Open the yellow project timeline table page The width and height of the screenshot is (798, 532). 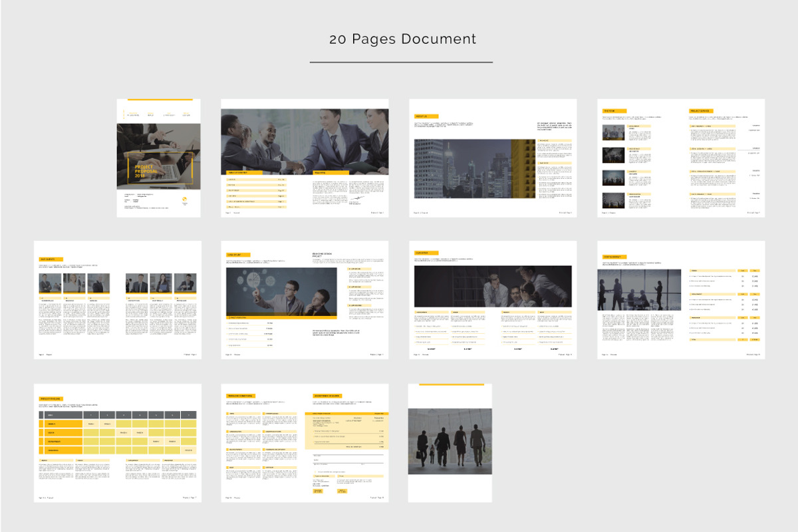(x=116, y=443)
